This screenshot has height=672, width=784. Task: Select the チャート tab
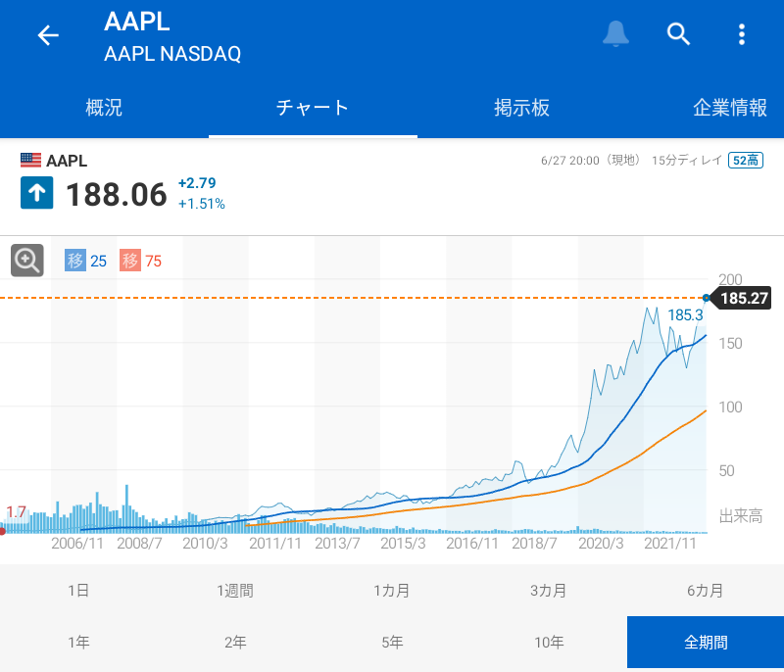click(313, 108)
